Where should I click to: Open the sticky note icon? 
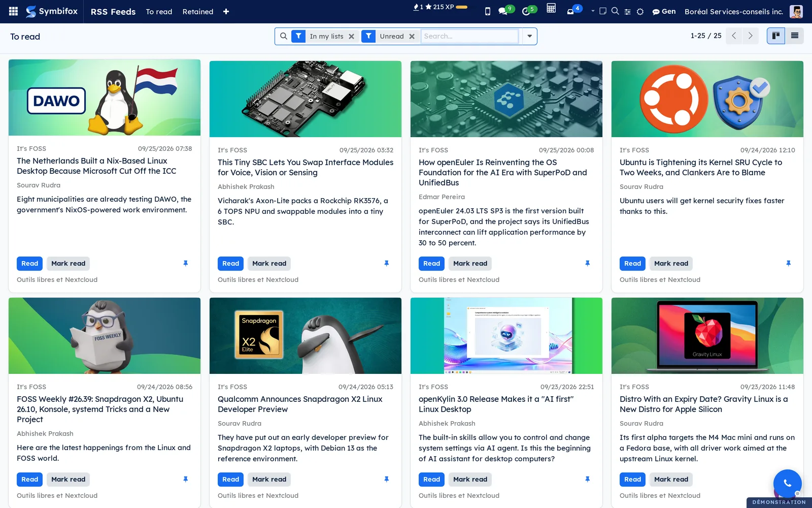[603, 11]
